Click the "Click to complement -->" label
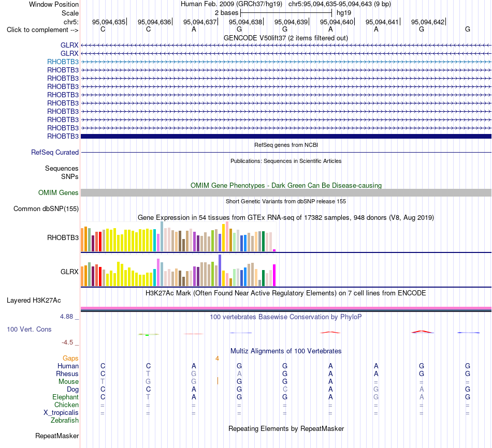Viewport: 492px width, 448px height. tap(42, 30)
